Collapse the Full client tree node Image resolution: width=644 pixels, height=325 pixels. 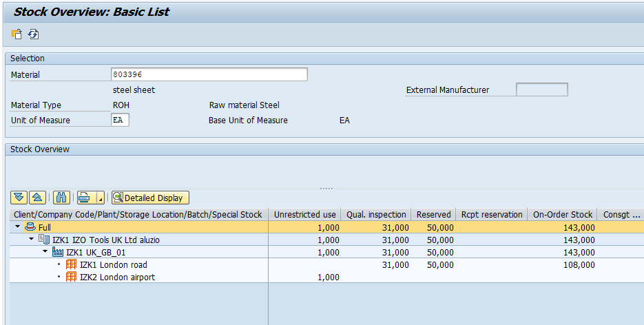coord(18,227)
